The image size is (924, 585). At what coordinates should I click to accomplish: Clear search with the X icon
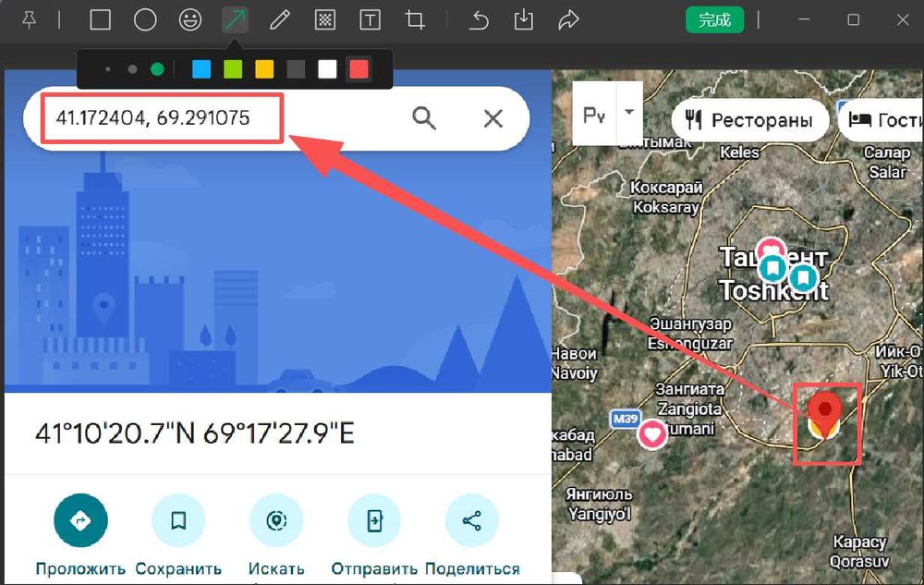point(493,118)
